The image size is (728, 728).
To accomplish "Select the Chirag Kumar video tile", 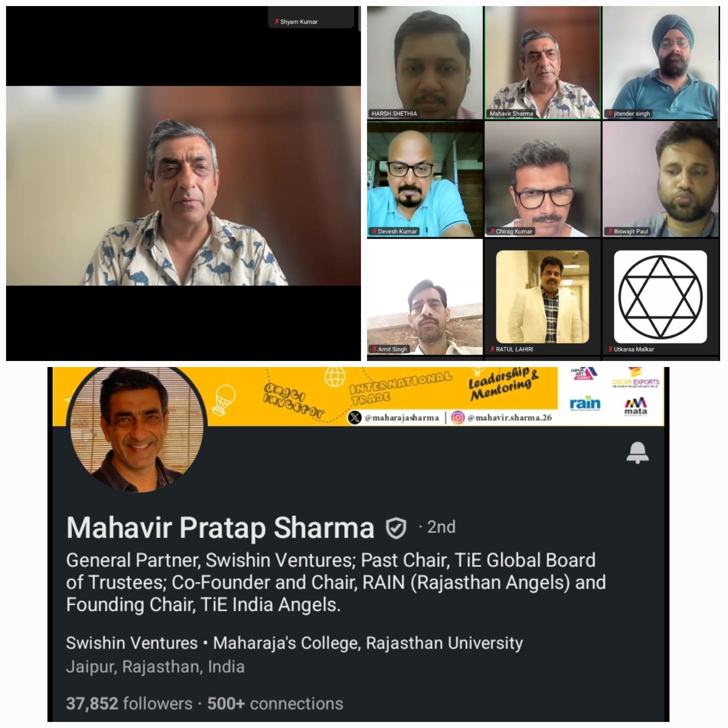I will tap(542, 179).
